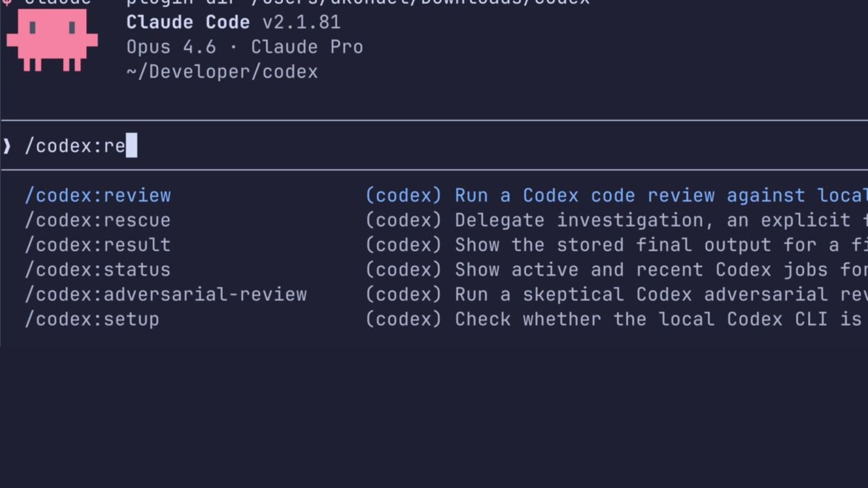
Task: Pick the /codex:setup command
Action: click(92, 319)
